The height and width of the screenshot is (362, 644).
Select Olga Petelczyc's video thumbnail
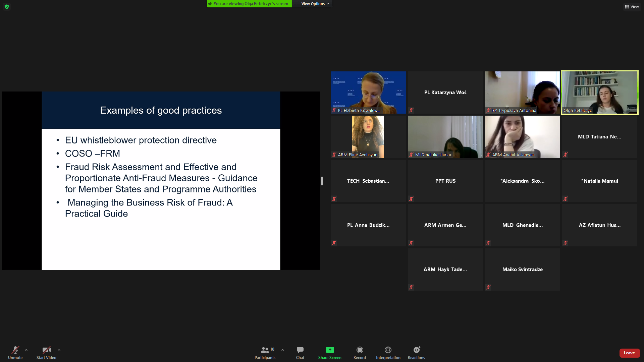(599, 93)
